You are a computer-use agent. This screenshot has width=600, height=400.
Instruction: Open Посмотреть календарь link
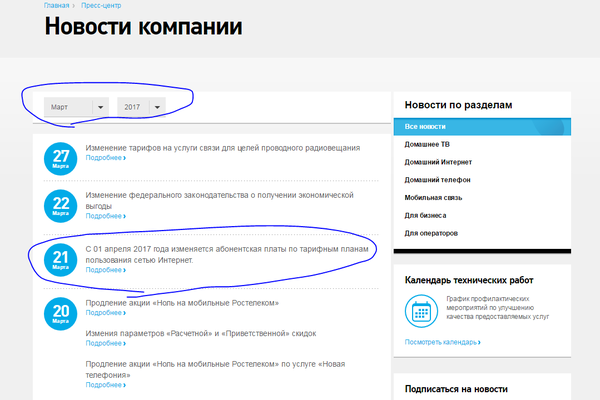tap(441, 342)
